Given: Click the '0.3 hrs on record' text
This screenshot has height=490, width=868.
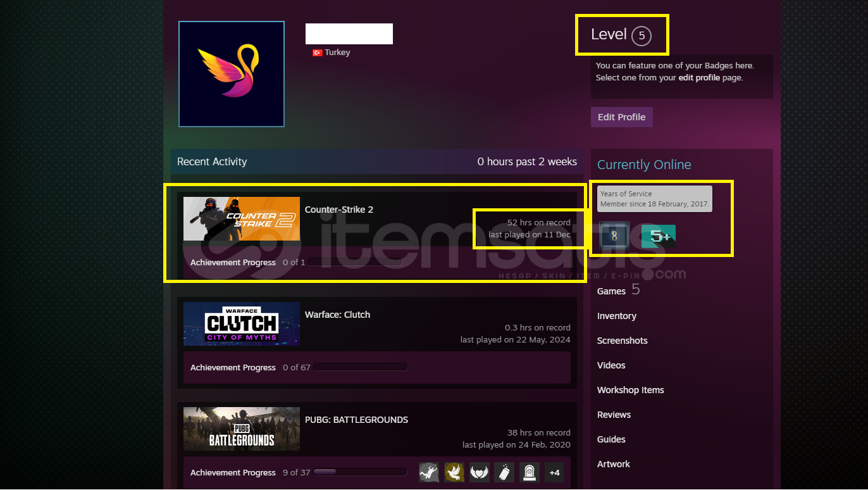Looking at the screenshot, I should coord(538,328).
